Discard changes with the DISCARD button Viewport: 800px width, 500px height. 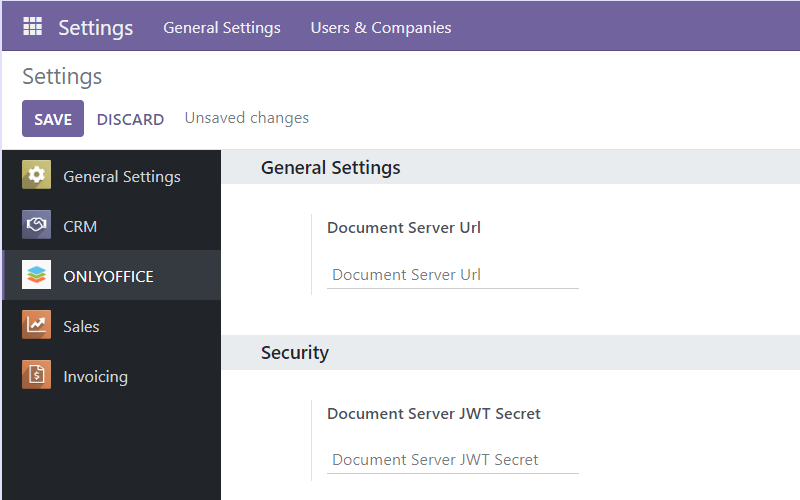point(130,119)
